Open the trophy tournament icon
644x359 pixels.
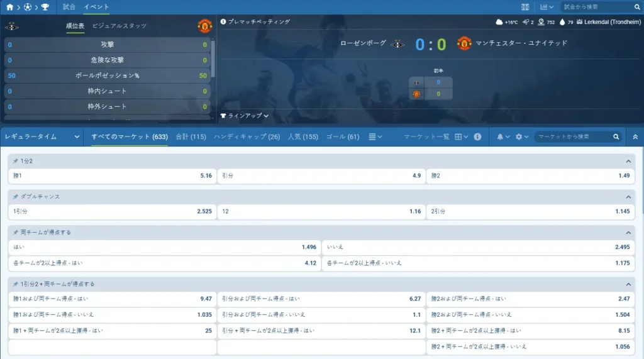[x=45, y=7]
